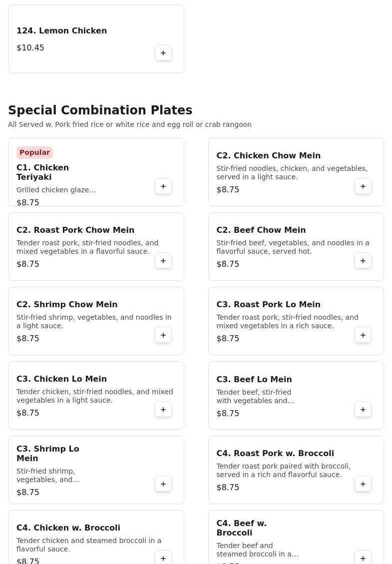392x564 pixels.
Task: View C4. Chicken w. Broccoli item name
Action: click(x=68, y=528)
